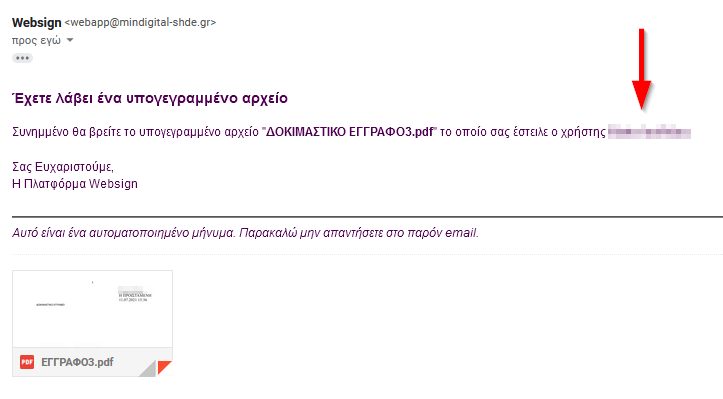Click the 'Η Πλατφόρμα Websign' signature line
Viewport: 723px width, 399px height.
pyautogui.click(x=75, y=184)
